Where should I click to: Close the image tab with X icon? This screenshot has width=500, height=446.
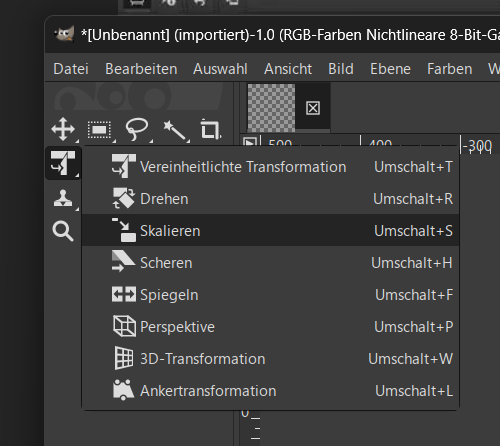(x=313, y=108)
